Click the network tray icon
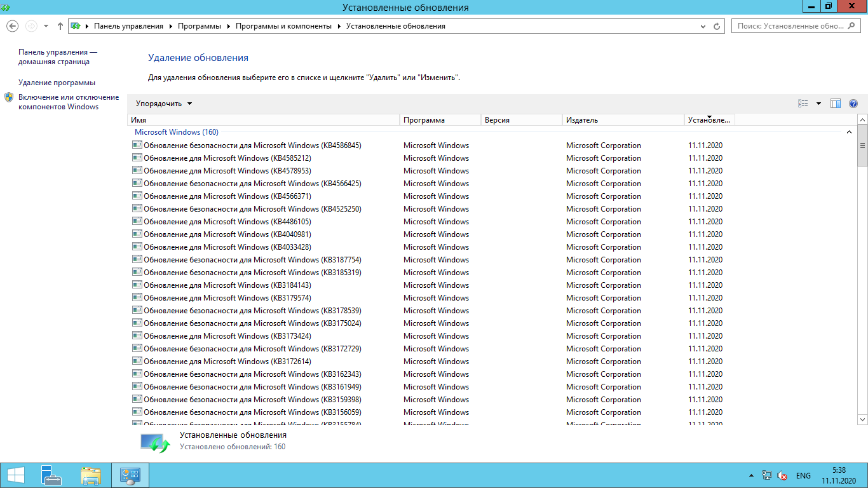This screenshot has height=488, width=868. [767, 475]
